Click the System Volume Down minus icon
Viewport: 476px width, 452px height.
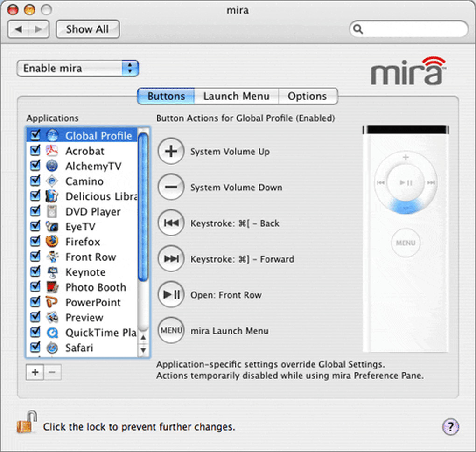(x=171, y=188)
